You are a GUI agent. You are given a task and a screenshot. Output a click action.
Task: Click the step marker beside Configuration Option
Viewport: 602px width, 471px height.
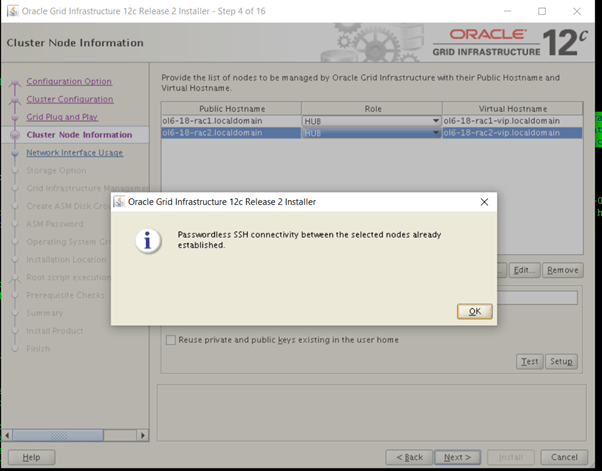pyautogui.click(x=15, y=82)
